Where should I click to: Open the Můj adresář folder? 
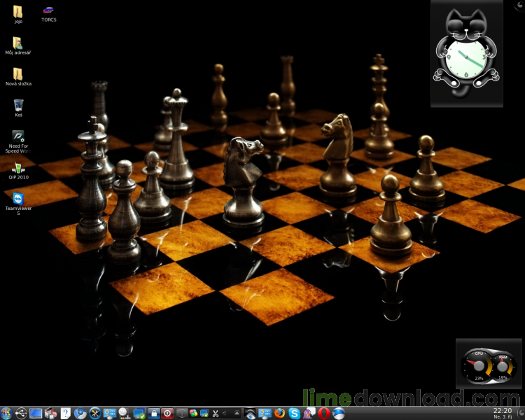[18, 43]
